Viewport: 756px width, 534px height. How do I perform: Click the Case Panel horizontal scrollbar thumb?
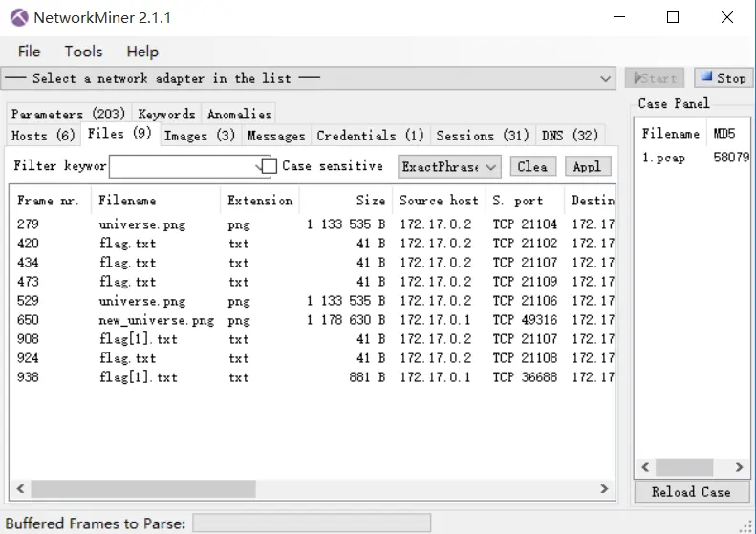[x=684, y=466]
